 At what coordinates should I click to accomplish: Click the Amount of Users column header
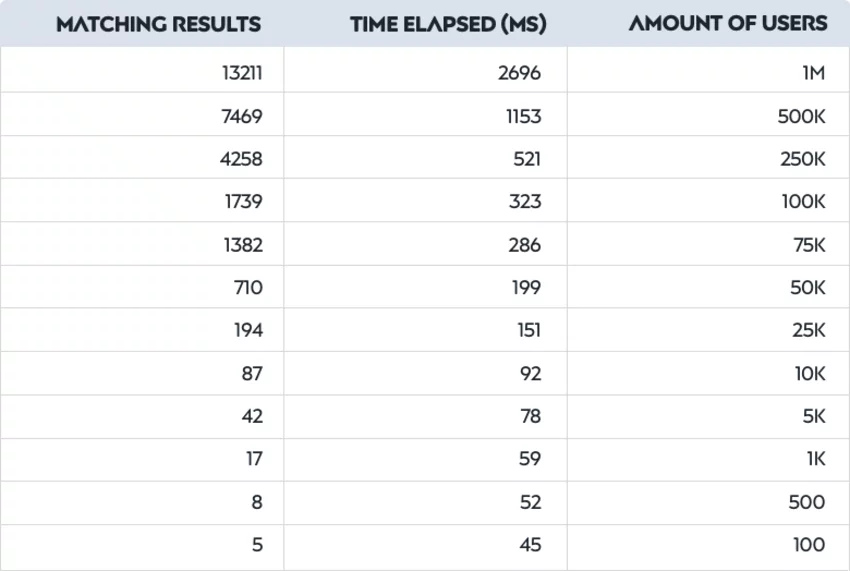[727, 23]
